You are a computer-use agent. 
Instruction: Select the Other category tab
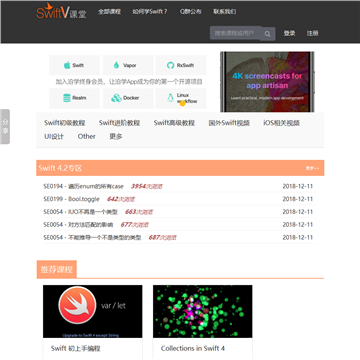[86, 136]
